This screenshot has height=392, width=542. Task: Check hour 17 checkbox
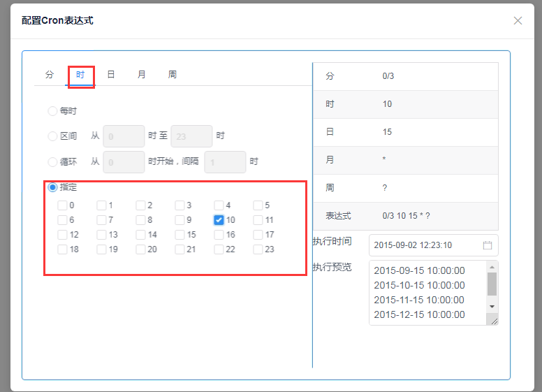258,235
